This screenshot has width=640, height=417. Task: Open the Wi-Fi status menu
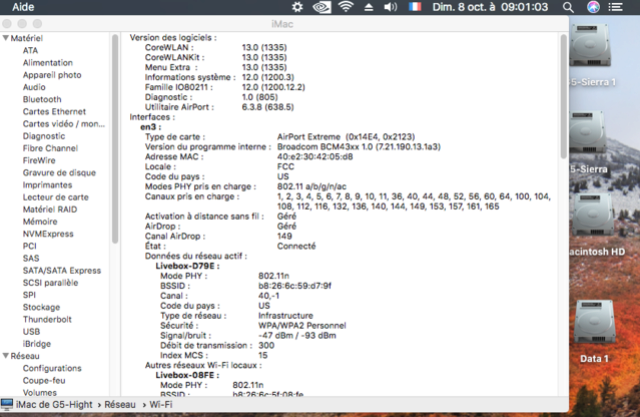pyautogui.click(x=346, y=7)
